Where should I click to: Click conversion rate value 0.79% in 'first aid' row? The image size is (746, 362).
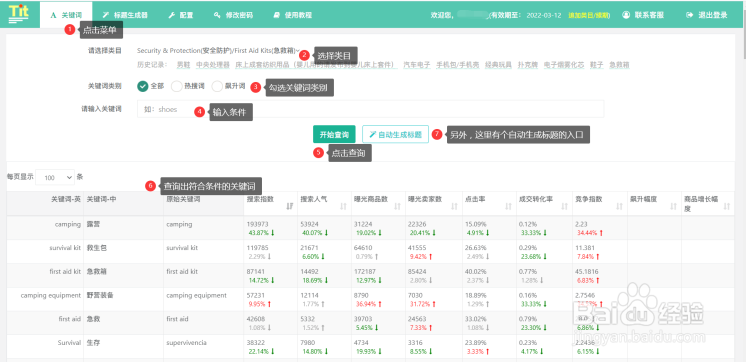(528, 319)
